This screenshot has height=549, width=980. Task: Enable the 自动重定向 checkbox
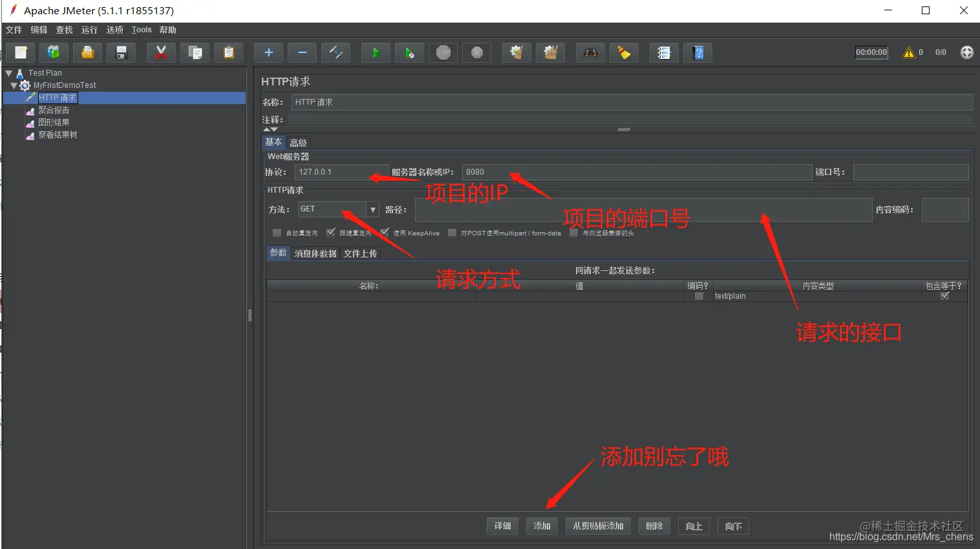[277, 233]
